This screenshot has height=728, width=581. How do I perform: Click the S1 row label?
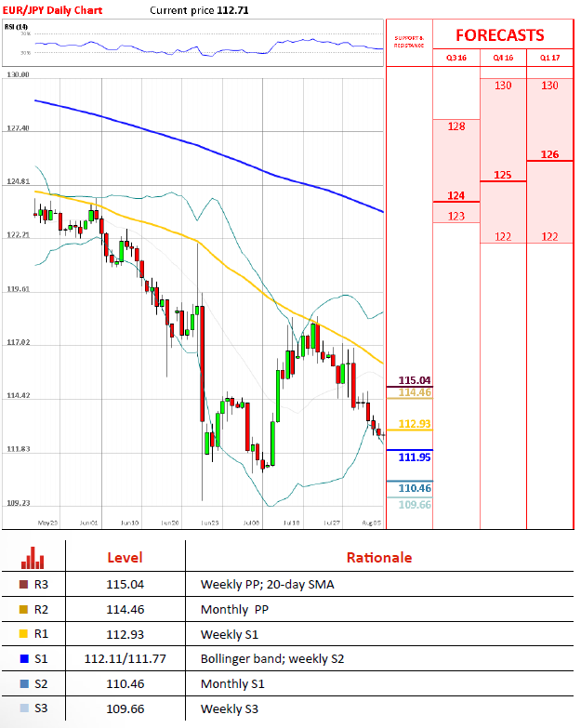tap(41, 658)
